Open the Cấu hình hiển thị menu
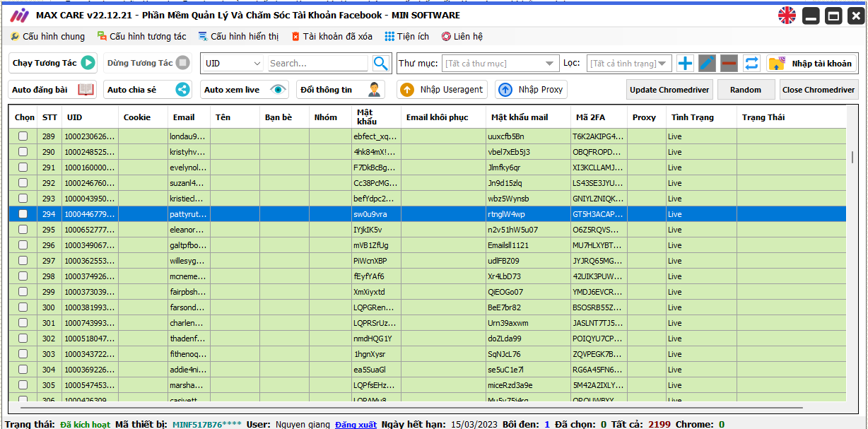This screenshot has width=868, height=429. click(x=239, y=36)
